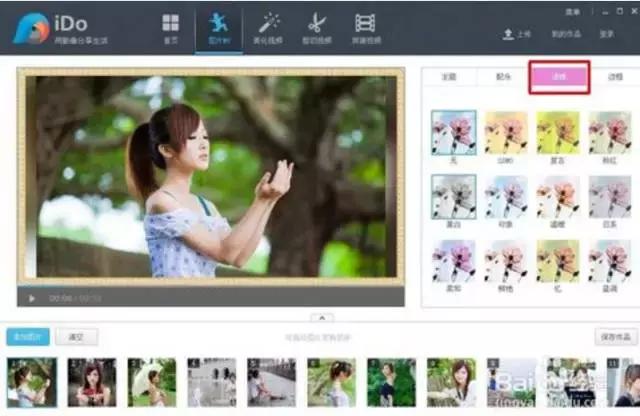The height and width of the screenshot is (416, 640).
Task: Open the scissors cut video tool
Action: [x=317, y=23]
